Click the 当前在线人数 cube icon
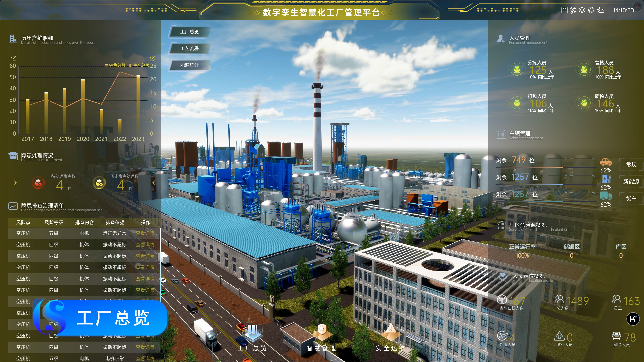This screenshot has height=362, width=644. 502,299
